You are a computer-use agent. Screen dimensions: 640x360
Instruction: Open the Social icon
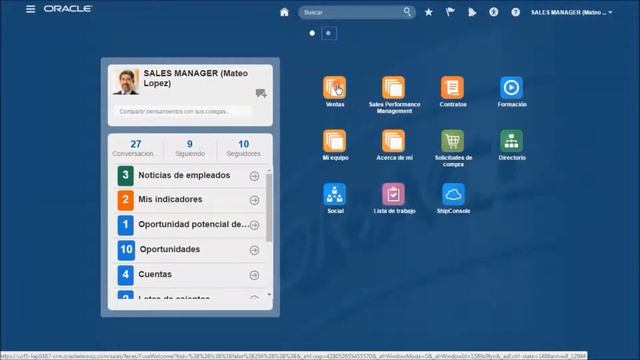[x=335, y=194]
